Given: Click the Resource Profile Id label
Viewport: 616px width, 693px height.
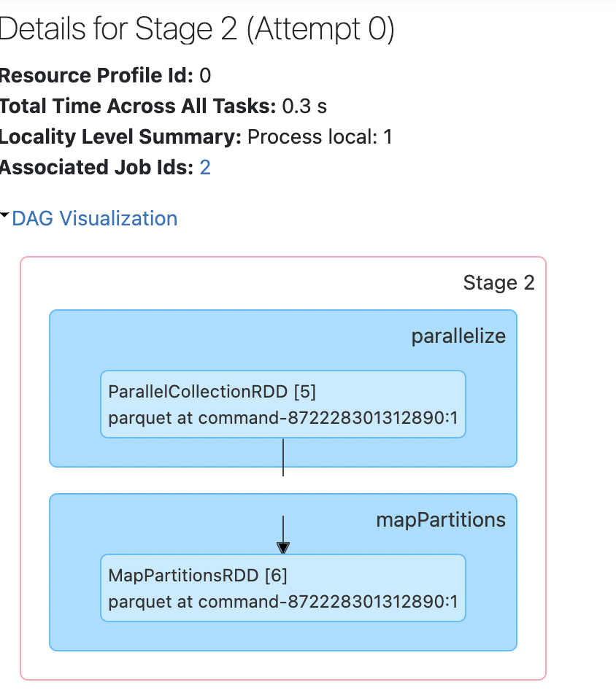Looking at the screenshot, I should tap(96, 76).
